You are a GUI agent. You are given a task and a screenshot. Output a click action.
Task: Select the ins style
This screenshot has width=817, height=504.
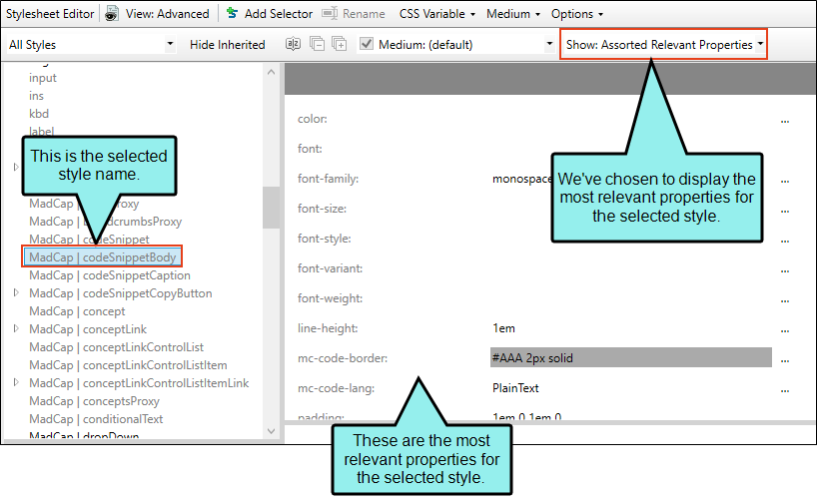pos(37,96)
